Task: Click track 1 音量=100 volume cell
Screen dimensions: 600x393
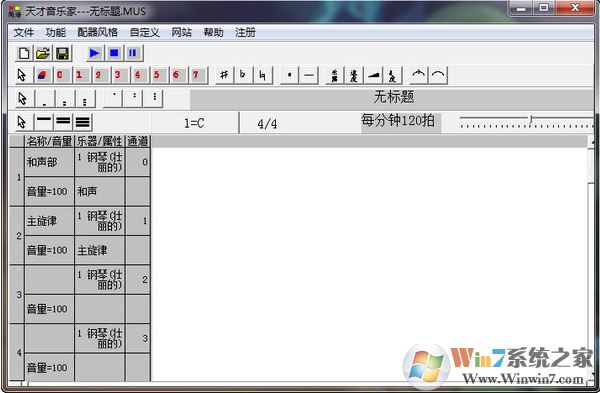Action: [x=49, y=191]
